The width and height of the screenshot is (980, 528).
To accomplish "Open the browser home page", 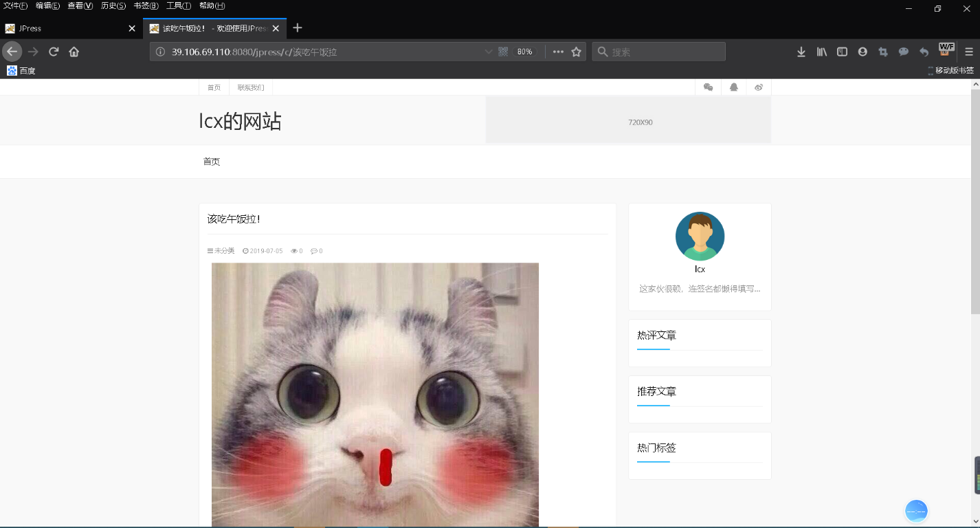I will 74,52.
